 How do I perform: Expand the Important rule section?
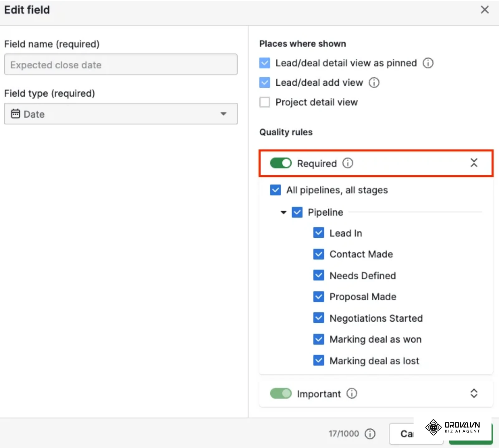474,393
